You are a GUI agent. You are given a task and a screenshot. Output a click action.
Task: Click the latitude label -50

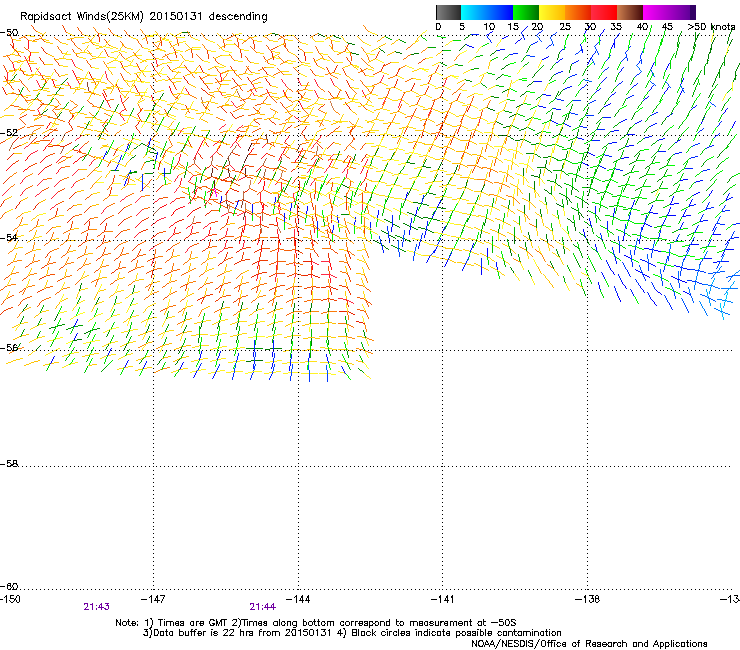pyautogui.click(x=9, y=33)
